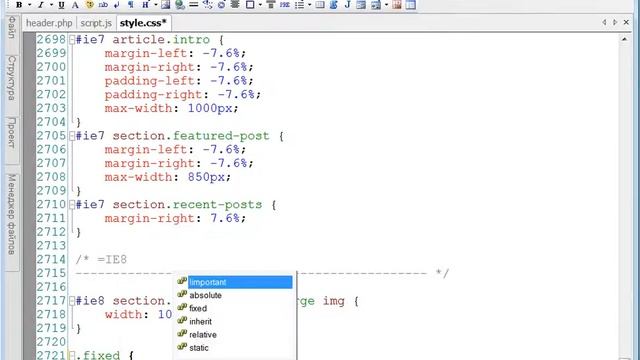640x360 pixels.
Task: Choose 'absolute' from the autocomplete list
Action: 235,295
